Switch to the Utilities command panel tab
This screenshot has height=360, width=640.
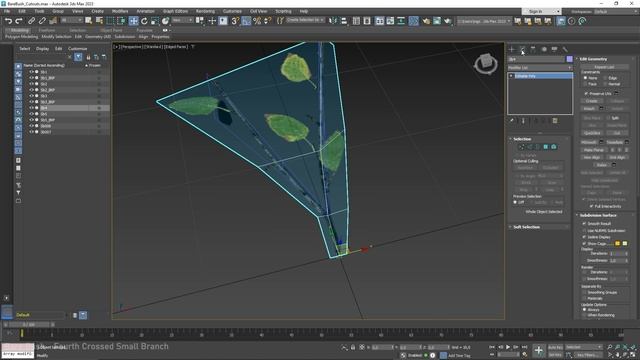pyautogui.click(x=565, y=49)
